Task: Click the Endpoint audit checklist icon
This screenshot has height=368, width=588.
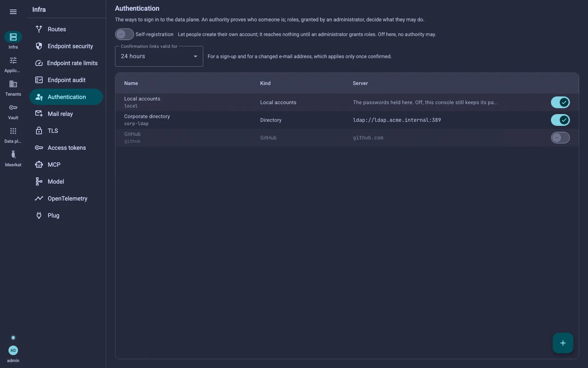Action: pos(39,80)
